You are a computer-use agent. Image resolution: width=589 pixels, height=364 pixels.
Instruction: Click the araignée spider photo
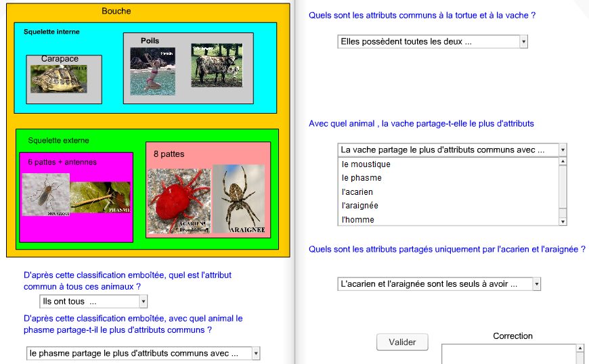point(238,200)
